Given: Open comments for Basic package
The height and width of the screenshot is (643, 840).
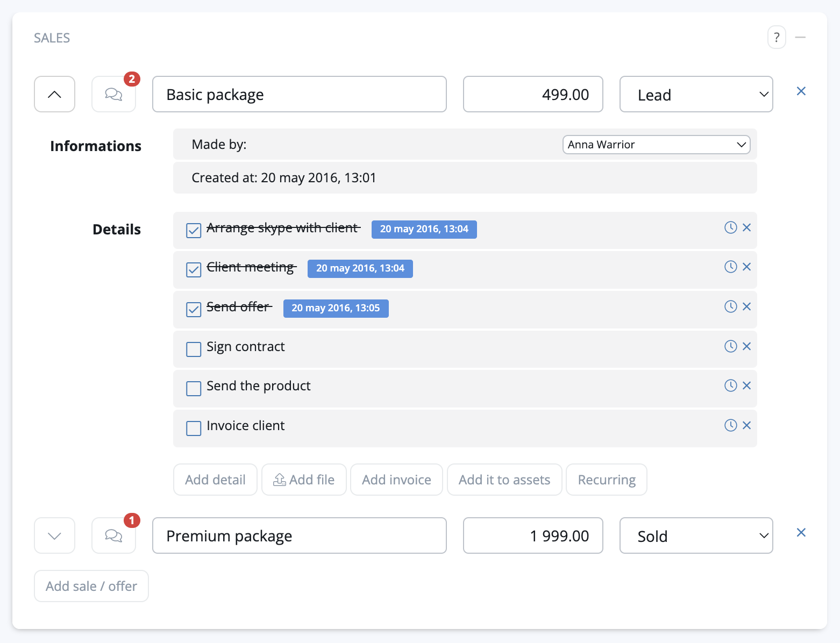Looking at the screenshot, I should pyautogui.click(x=113, y=95).
